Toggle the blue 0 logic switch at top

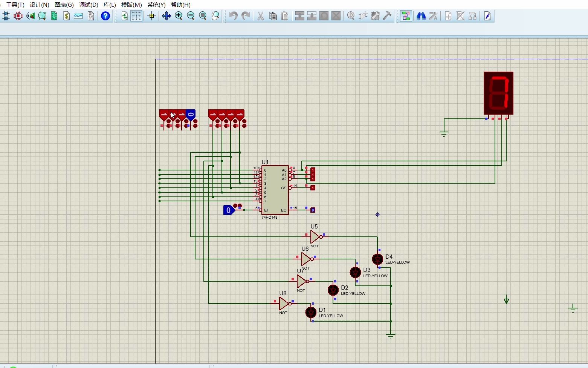pos(191,115)
